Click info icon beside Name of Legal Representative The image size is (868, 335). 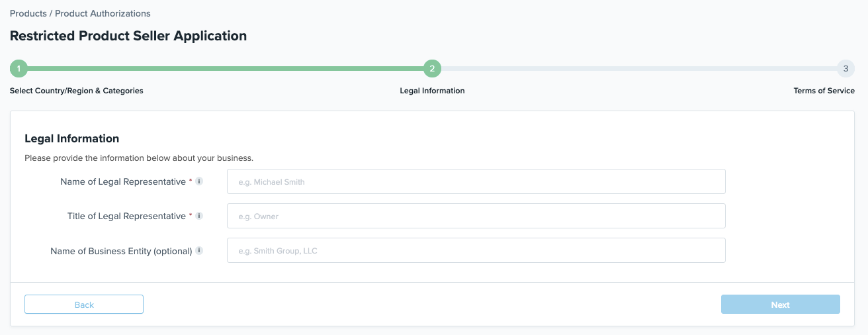[199, 181]
